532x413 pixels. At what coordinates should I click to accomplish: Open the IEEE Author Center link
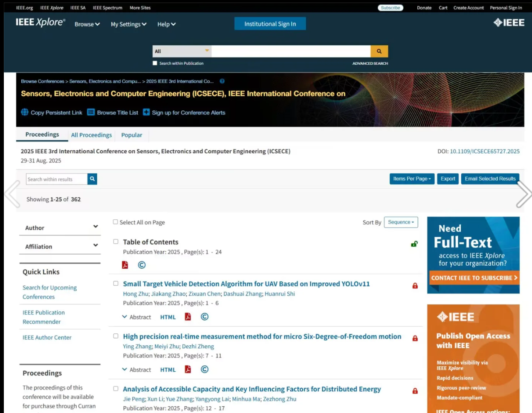(x=47, y=337)
